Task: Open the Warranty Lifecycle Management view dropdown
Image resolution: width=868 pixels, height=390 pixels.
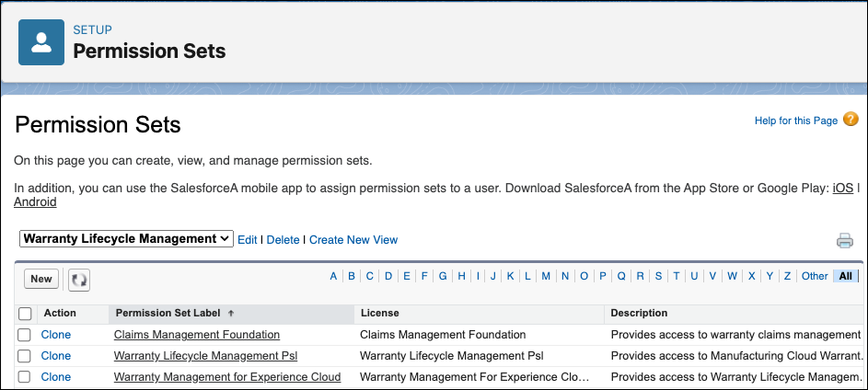Action: click(126, 239)
